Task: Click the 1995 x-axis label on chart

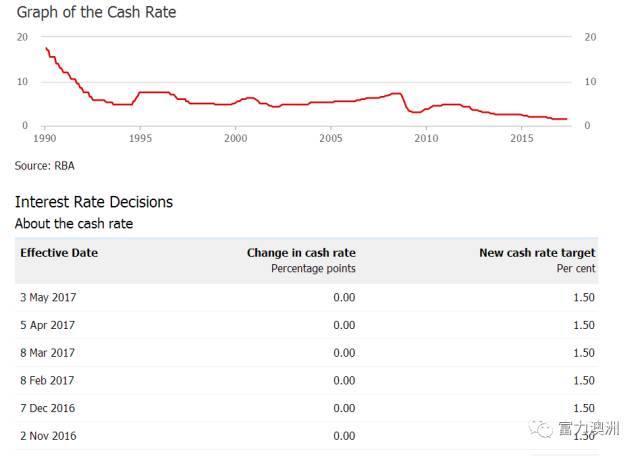Action: [140, 137]
